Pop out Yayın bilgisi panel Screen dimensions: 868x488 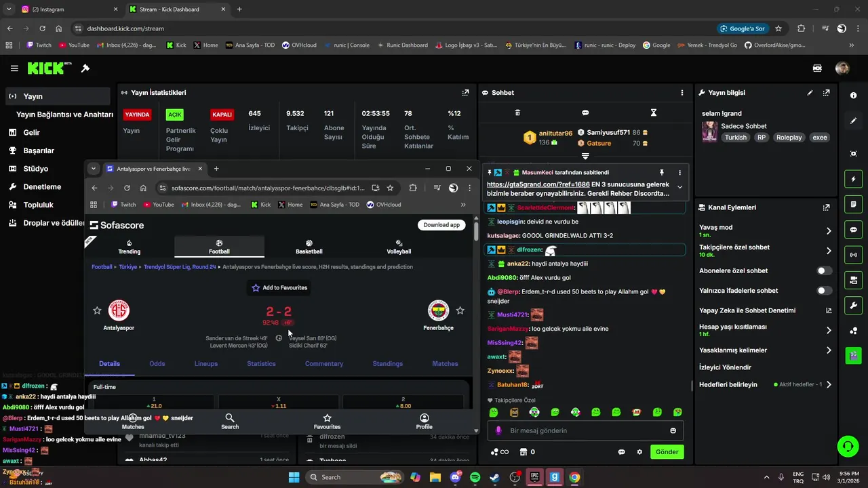tap(826, 93)
